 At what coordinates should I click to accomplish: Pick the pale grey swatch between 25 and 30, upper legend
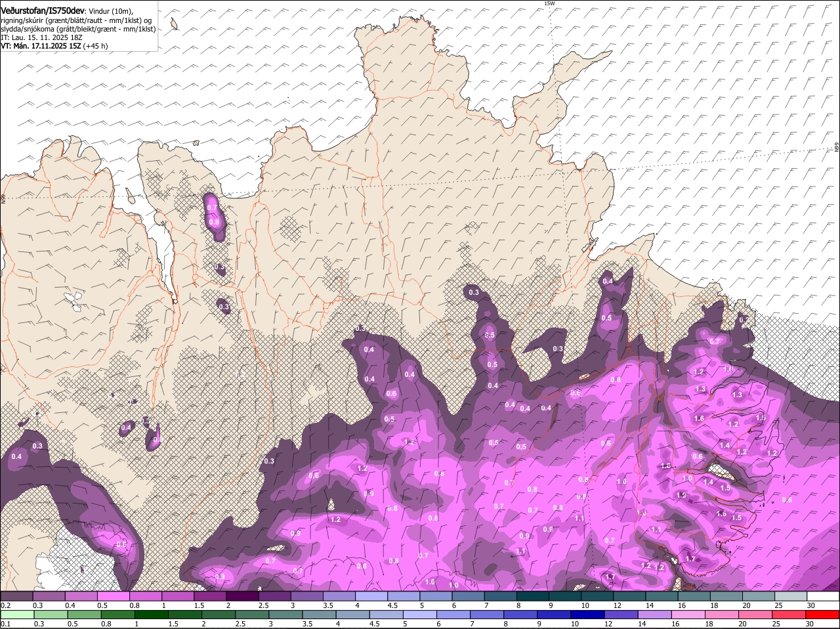pos(789,596)
